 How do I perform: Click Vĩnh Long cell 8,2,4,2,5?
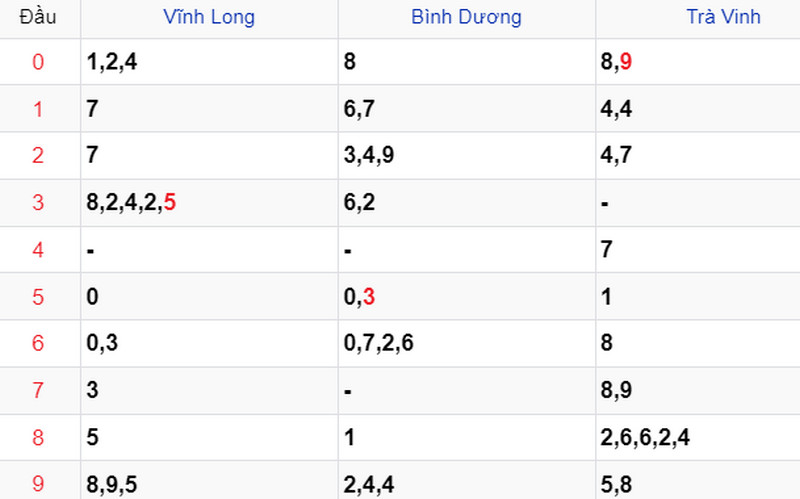pyautogui.click(x=131, y=203)
